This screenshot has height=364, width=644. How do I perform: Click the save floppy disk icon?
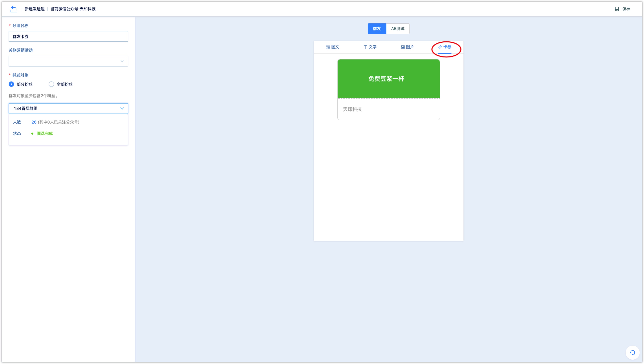point(616,9)
